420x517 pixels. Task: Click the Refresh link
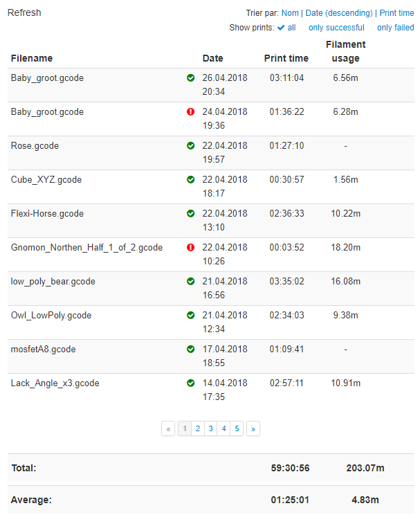(x=24, y=13)
